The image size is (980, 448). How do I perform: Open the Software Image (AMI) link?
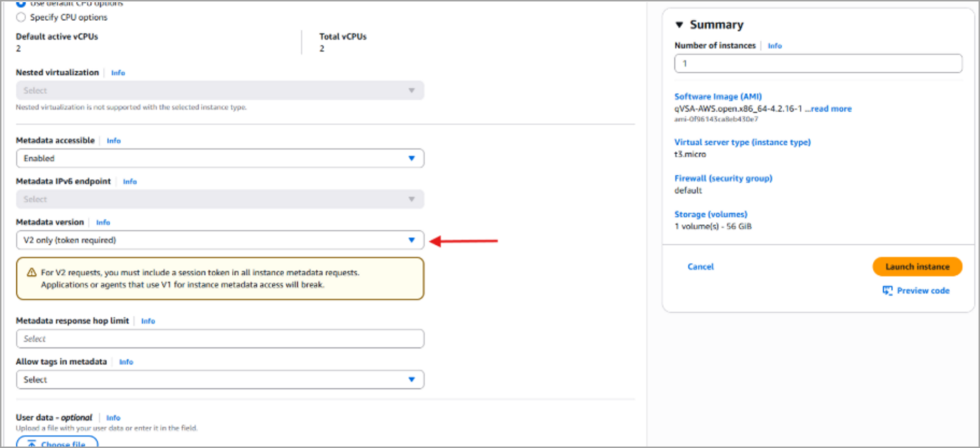click(x=718, y=97)
